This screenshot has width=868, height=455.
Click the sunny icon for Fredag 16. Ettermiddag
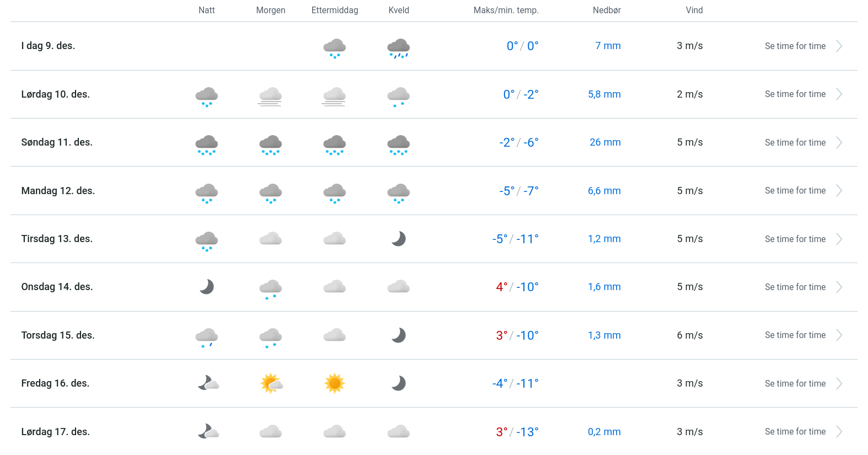coord(335,383)
